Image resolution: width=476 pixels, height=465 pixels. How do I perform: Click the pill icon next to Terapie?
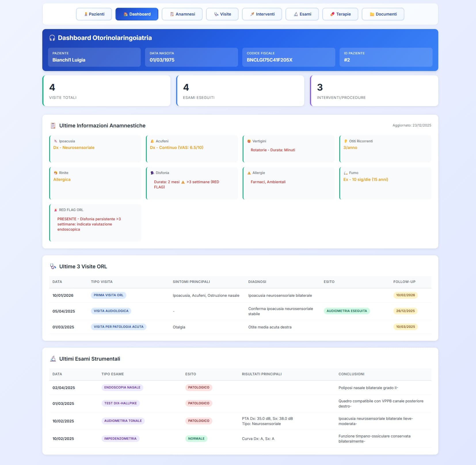[332, 14]
